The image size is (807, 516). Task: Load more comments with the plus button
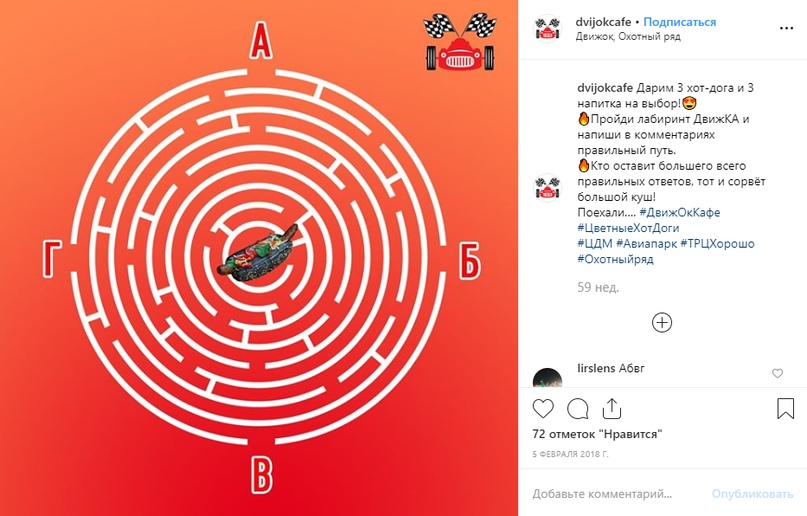click(662, 323)
